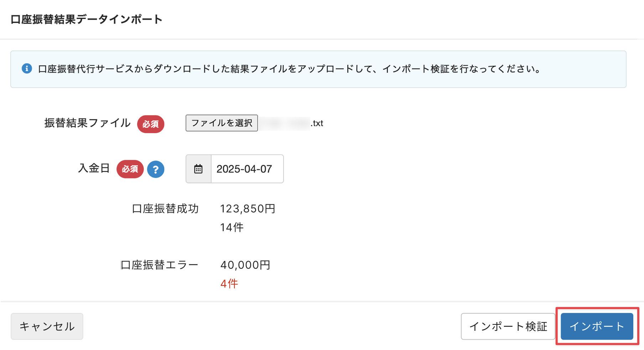The width and height of the screenshot is (644, 350).
Task: Click the 口座振替エラー label
Action: pyautogui.click(x=160, y=265)
